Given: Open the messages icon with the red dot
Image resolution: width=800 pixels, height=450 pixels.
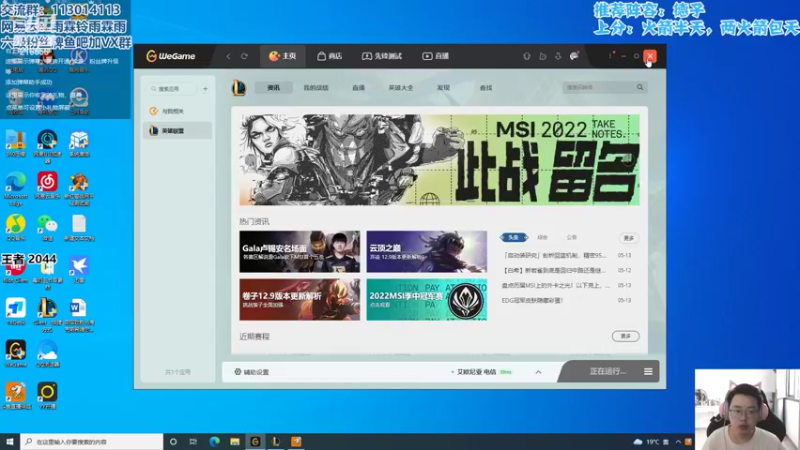Looking at the screenshot, I should point(574,56).
